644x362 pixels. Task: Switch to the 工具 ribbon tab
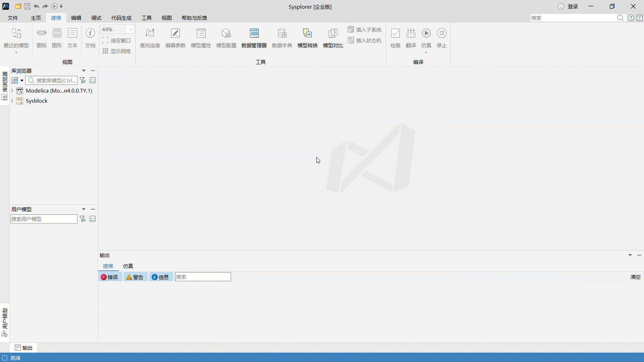tap(147, 18)
